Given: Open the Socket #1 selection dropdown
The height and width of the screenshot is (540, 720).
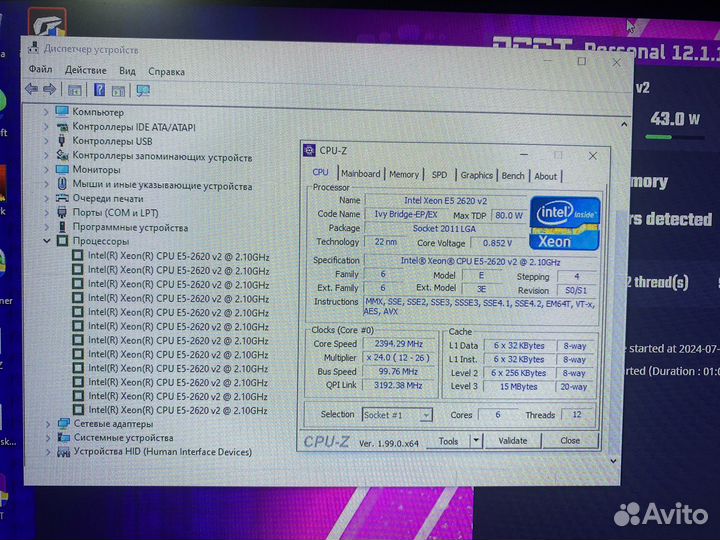Looking at the screenshot, I should (x=426, y=415).
